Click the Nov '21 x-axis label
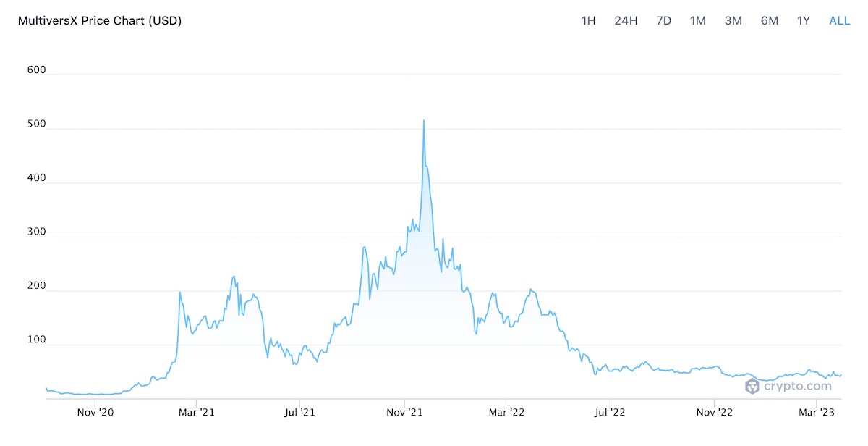 (x=405, y=413)
